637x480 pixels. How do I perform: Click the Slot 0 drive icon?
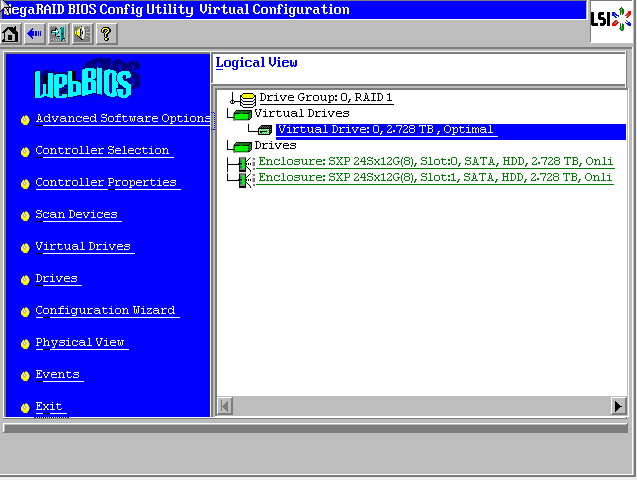pyautogui.click(x=243, y=162)
